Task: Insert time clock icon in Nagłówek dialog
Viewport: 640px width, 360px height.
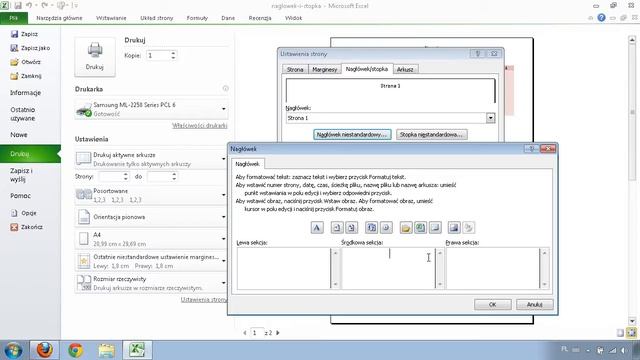Action: click(386, 227)
